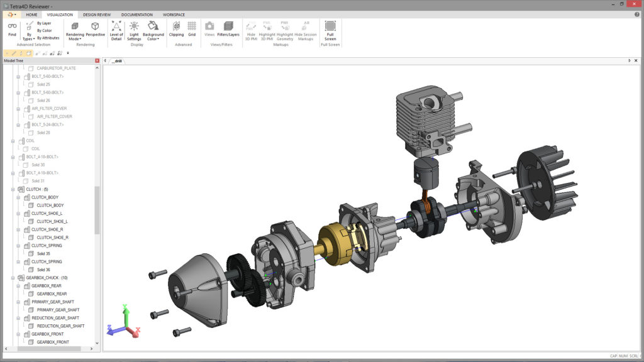Click the Level of Detail icon

point(116,30)
